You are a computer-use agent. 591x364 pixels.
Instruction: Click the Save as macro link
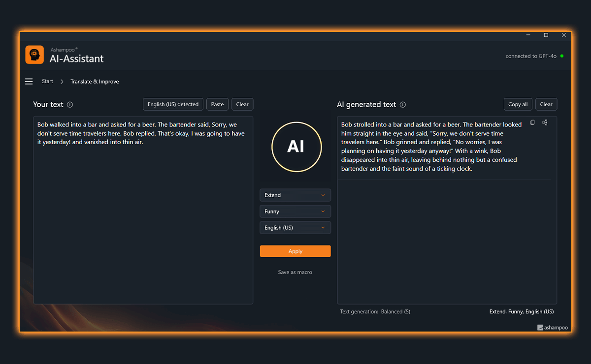pyautogui.click(x=295, y=272)
